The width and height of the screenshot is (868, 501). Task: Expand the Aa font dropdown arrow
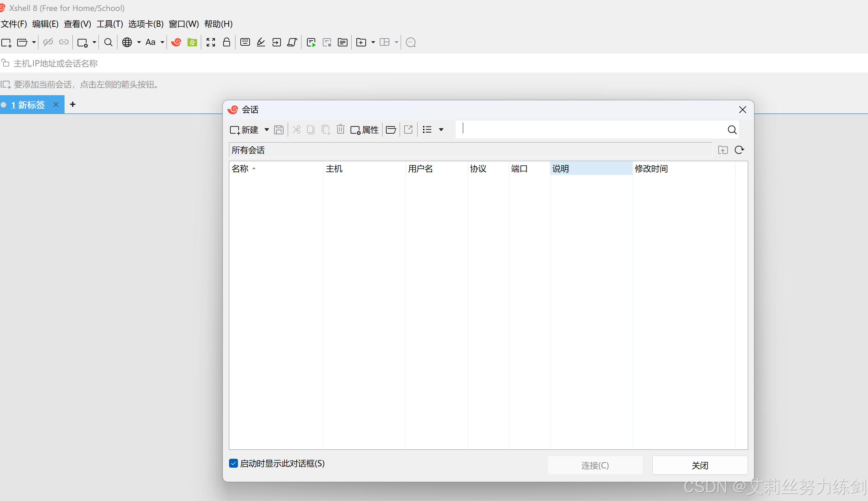162,42
